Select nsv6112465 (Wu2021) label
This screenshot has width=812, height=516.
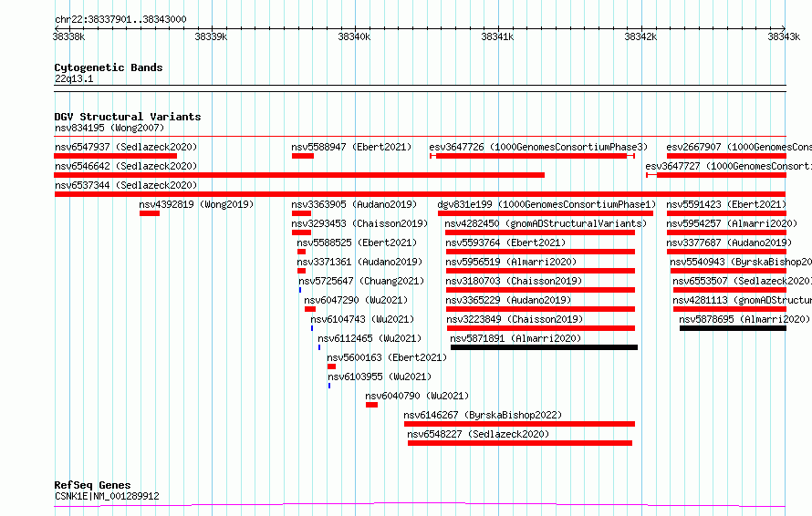[x=370, y=338]
